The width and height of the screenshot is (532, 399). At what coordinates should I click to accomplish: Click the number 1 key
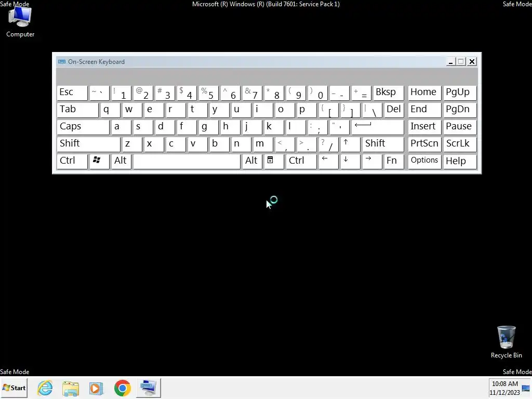(x=121, y=92)
